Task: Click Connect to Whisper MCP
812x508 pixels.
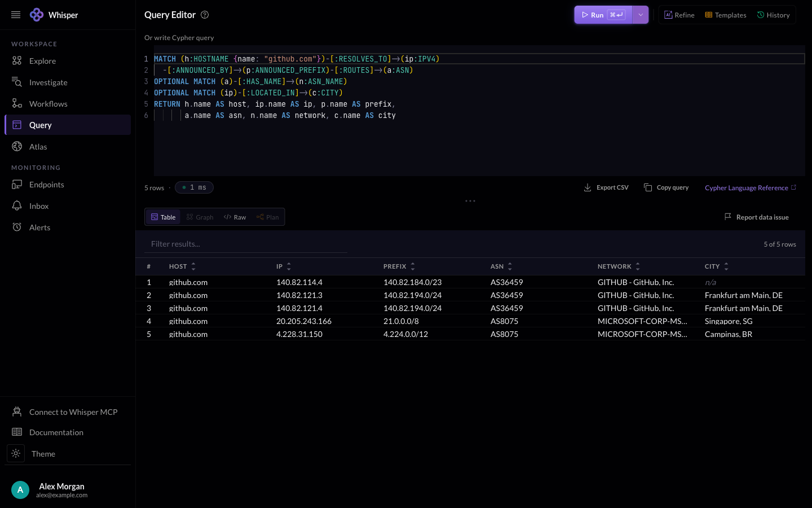Action: pos(68,412)
